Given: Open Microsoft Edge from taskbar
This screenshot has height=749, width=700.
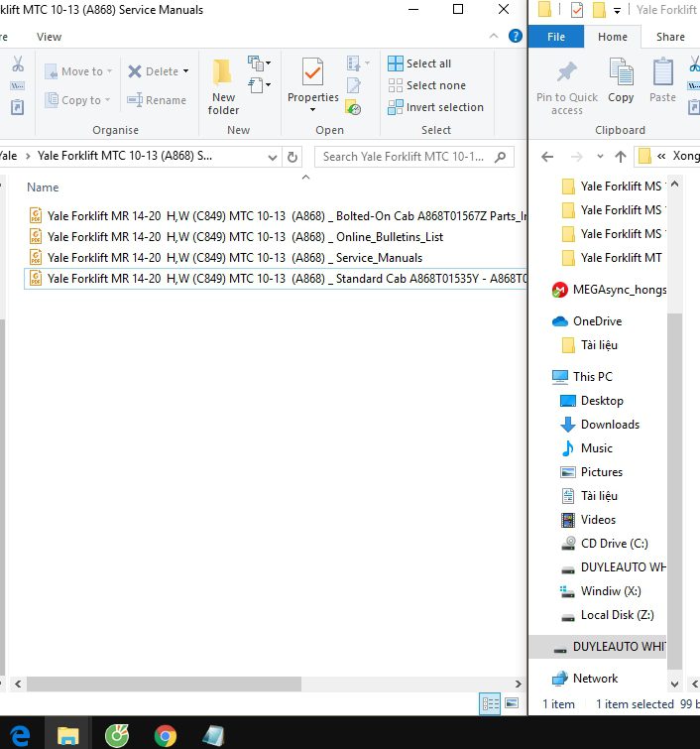Looking at the screenshot, I should pos(20,736).
